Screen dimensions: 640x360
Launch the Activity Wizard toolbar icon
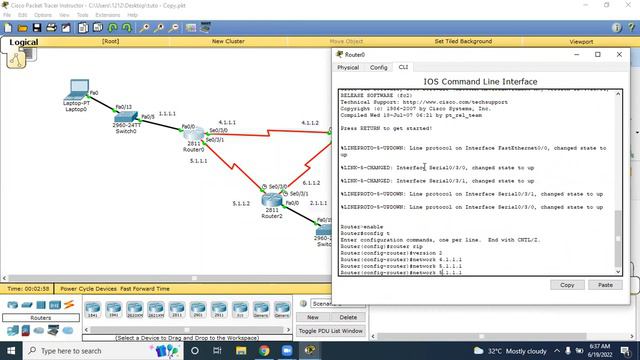[x=66, y=28]
